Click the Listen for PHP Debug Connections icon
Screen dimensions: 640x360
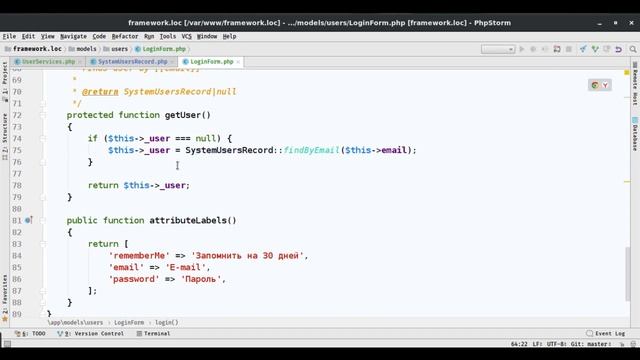(x=557, y=49)
